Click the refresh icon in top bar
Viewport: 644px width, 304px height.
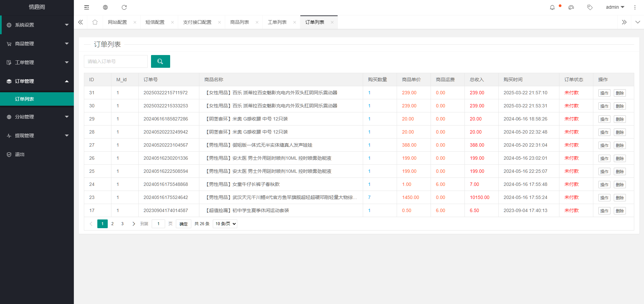coord(124,7)
